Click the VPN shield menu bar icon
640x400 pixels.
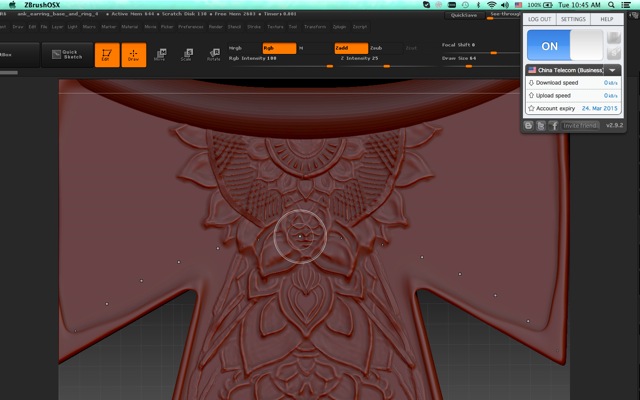click(426, 5)
